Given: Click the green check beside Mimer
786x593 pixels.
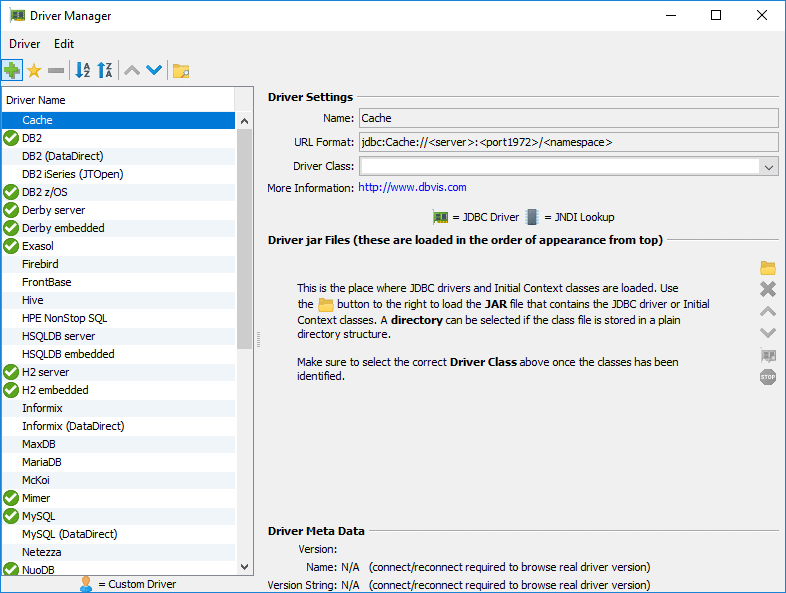Looking at the screenshot, I should pos(11,498).
